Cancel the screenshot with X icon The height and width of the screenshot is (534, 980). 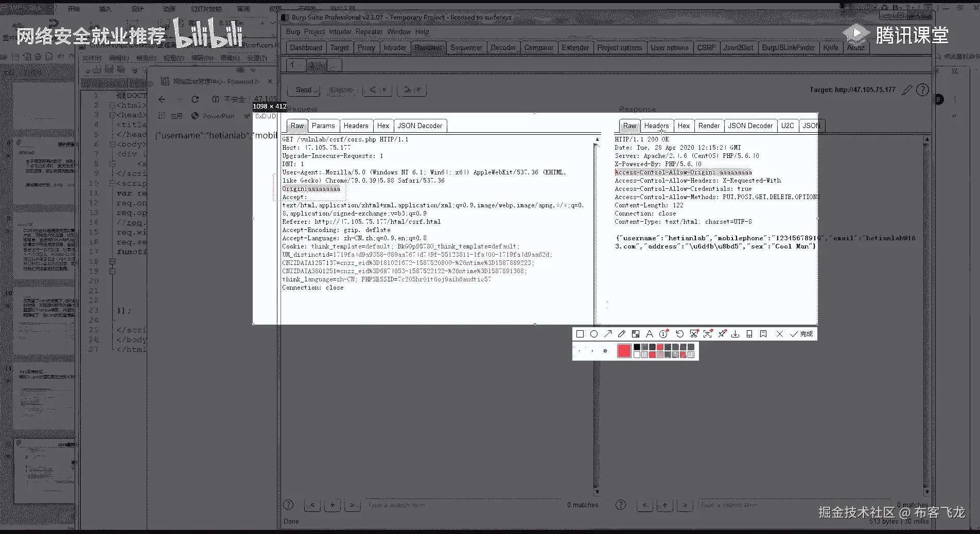point(780,334)
